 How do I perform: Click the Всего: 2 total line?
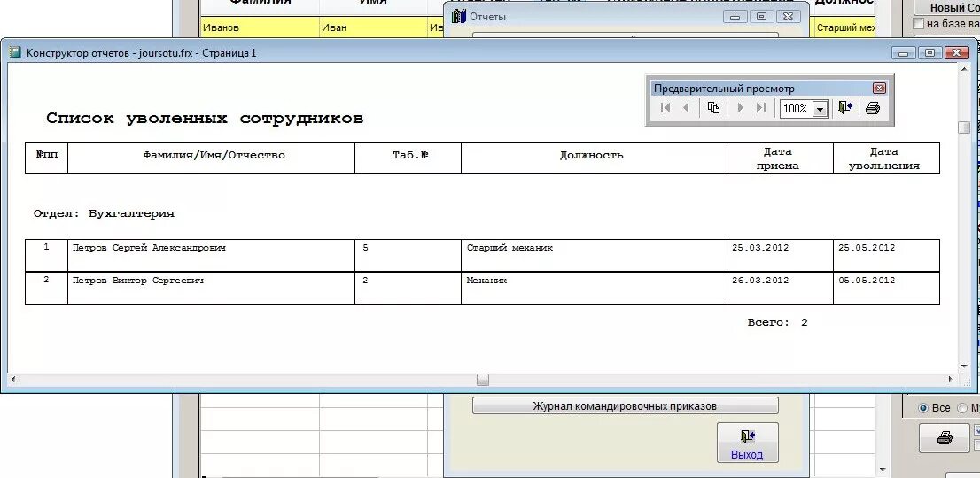coord(777,322)
